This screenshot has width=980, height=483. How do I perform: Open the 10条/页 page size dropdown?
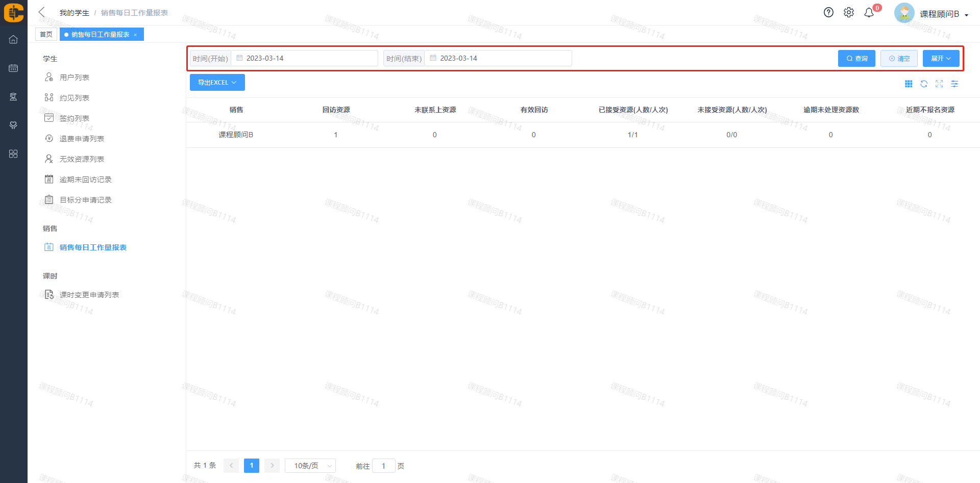[310, 466]
